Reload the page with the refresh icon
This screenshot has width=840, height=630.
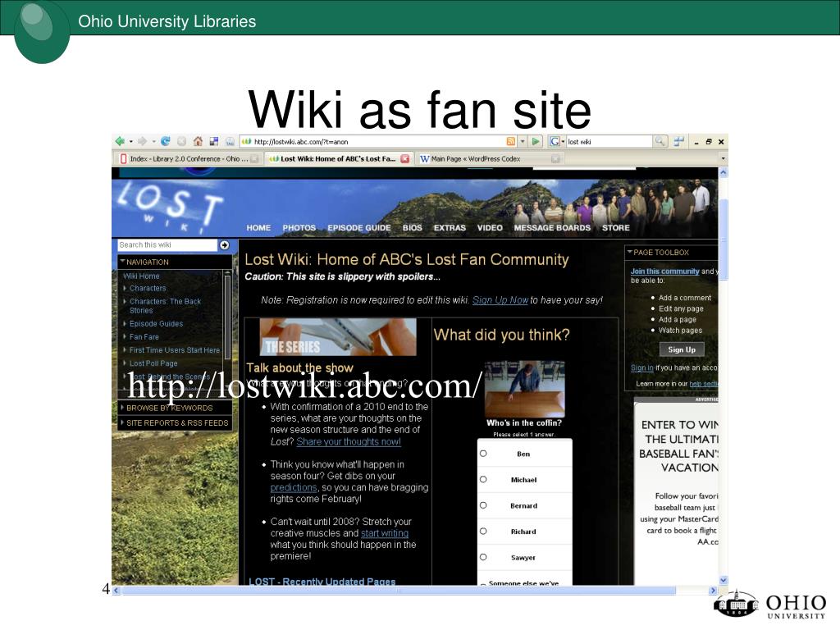tap(166, 141)
